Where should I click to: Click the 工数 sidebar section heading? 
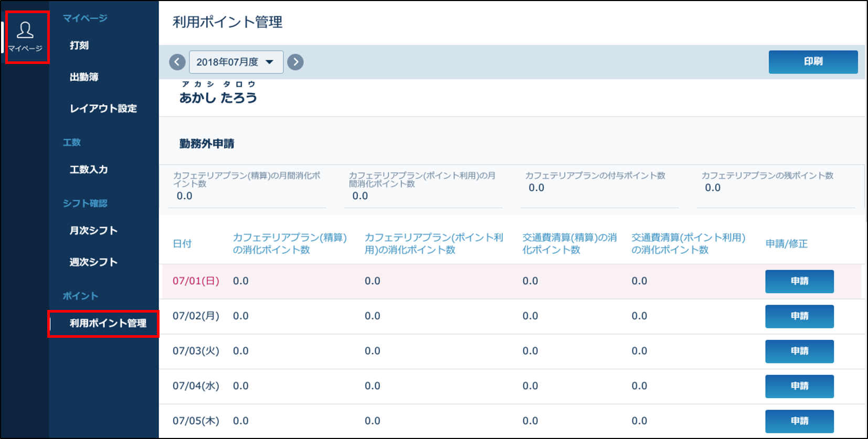point(72,142)
